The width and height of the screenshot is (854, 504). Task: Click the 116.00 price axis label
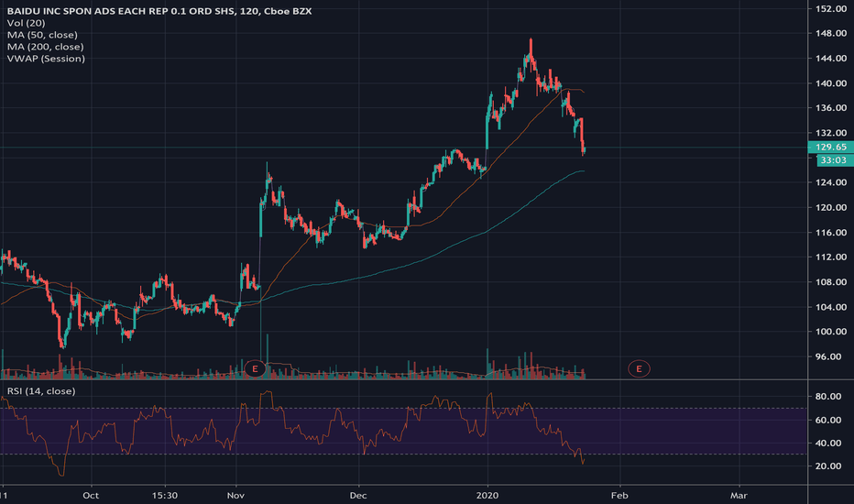point(830,233)
